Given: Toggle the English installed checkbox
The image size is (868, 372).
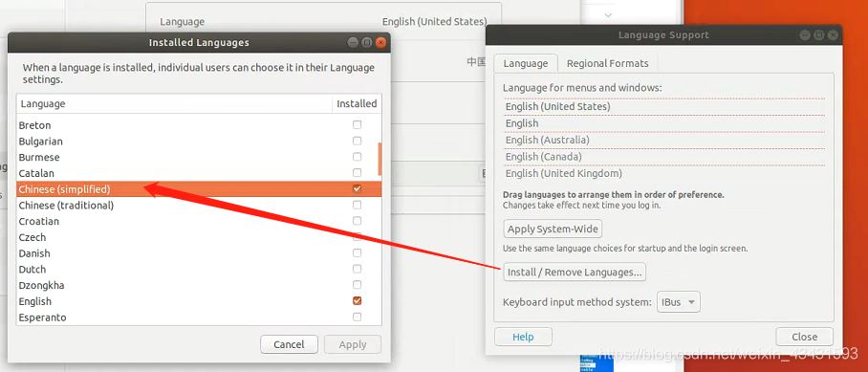Looking at the screenshot, I should pos(358,301).
